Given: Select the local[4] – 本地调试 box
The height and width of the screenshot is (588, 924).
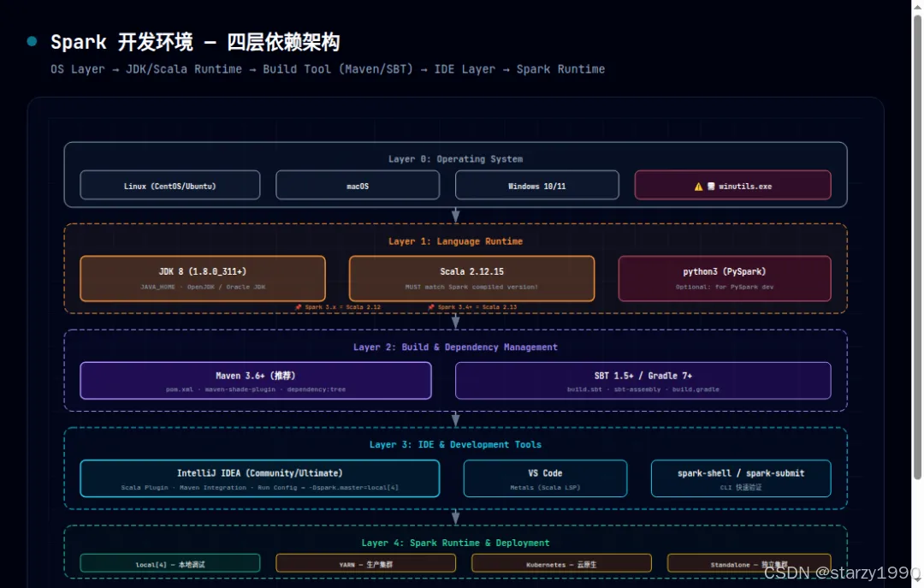Looking at the screenshot, I should tap(169, 563).
